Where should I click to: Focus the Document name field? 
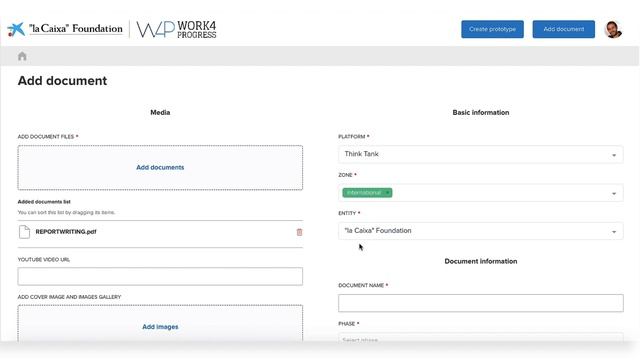[x=480, y=303]
